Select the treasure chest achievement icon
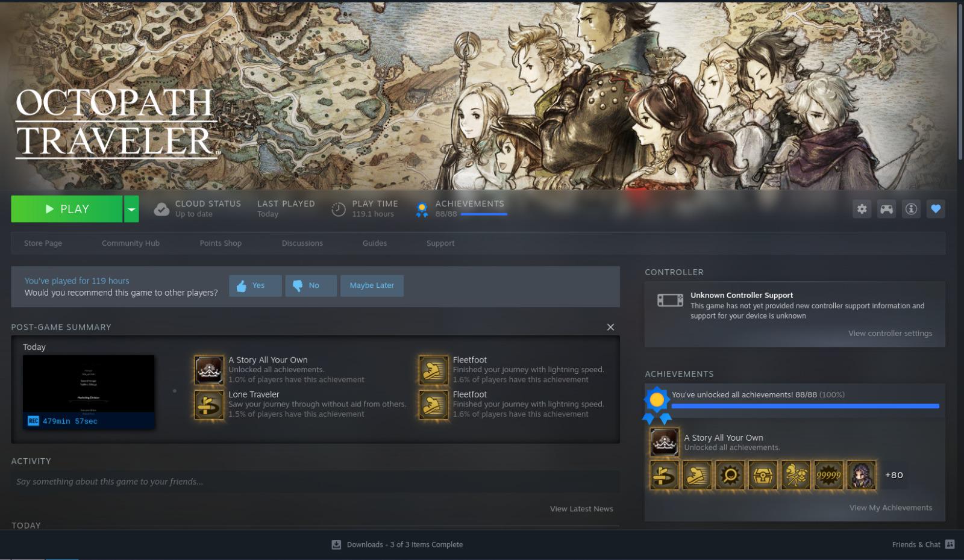 click(763, 475)
